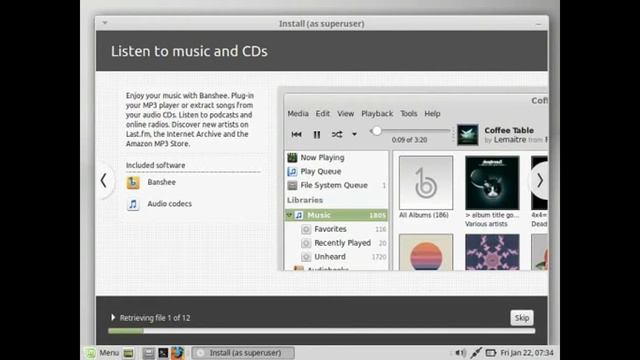Viewport: 640px width, 360px height.
Task: Open the volume control in tray
Action: point(460,353)
